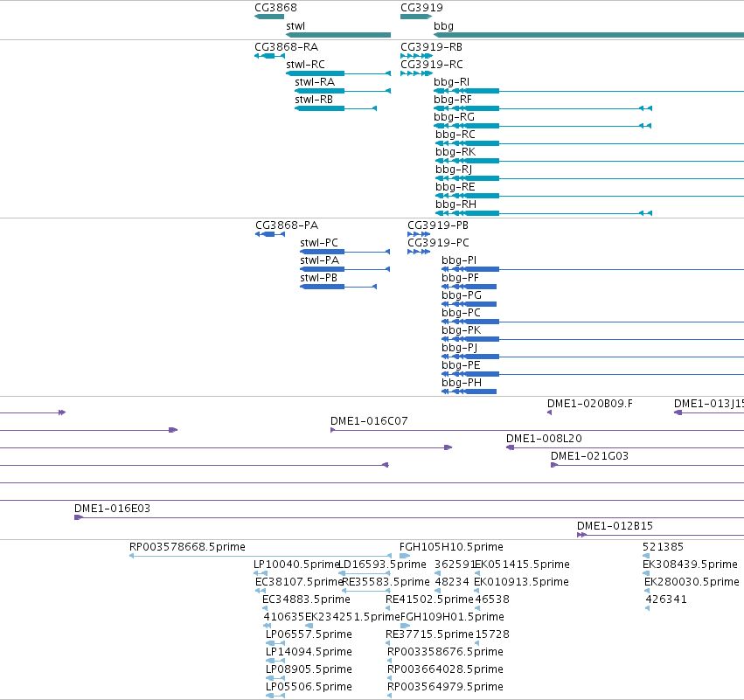
Task: Select transcript stwl-RA
Action: 343,91
